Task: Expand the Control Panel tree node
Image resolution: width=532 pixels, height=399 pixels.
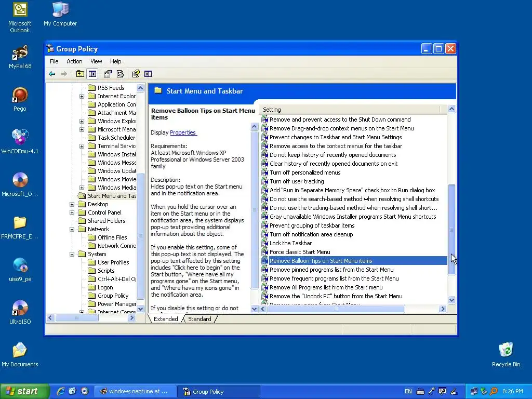Action: pyautogui.click(x=72, y=212)
